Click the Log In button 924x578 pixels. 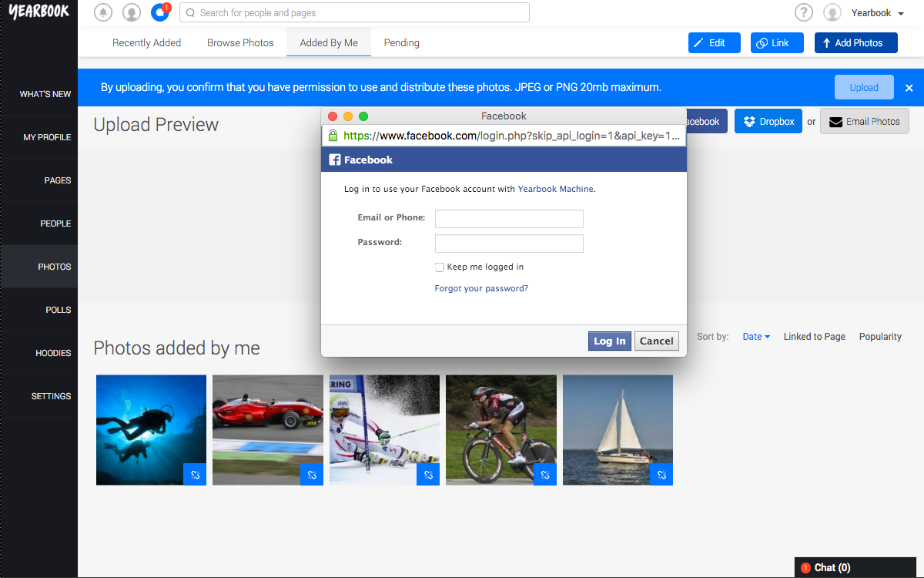point(609,341)
